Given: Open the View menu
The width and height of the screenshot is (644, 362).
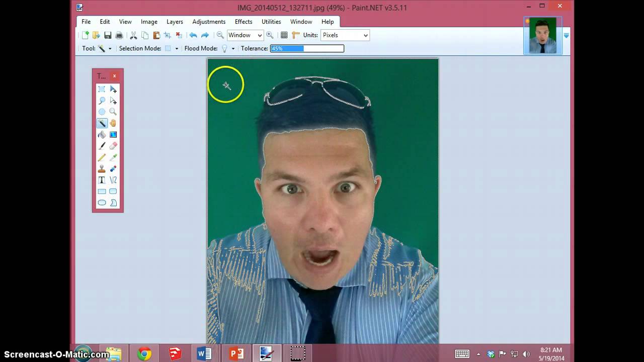Looking at the screenshot, I should click(125, 22).
